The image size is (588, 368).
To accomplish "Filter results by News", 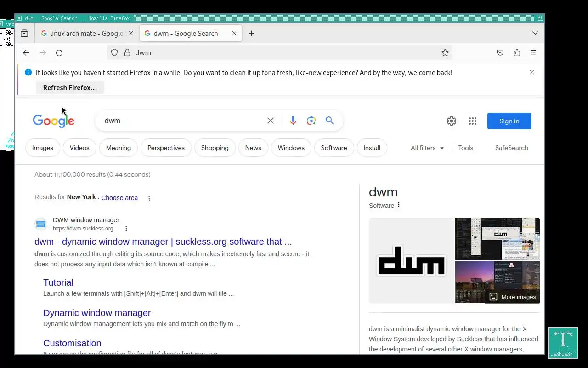I will coord(253,148).
